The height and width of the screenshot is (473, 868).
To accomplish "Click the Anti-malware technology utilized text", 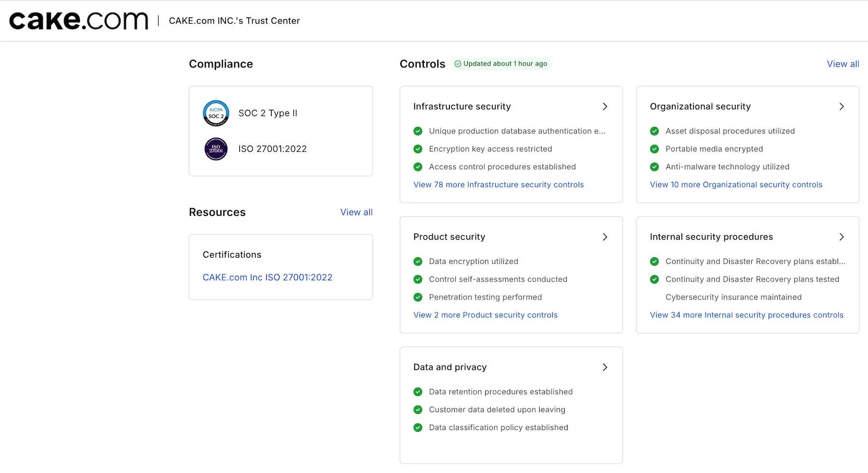I will pyautogui.click(x=727, y=167).
